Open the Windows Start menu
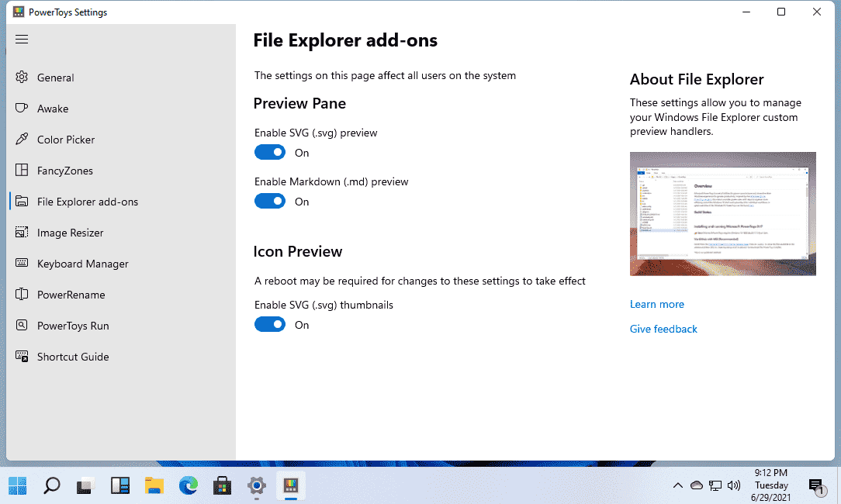841x504 pixels. click(x=17, y=485)
